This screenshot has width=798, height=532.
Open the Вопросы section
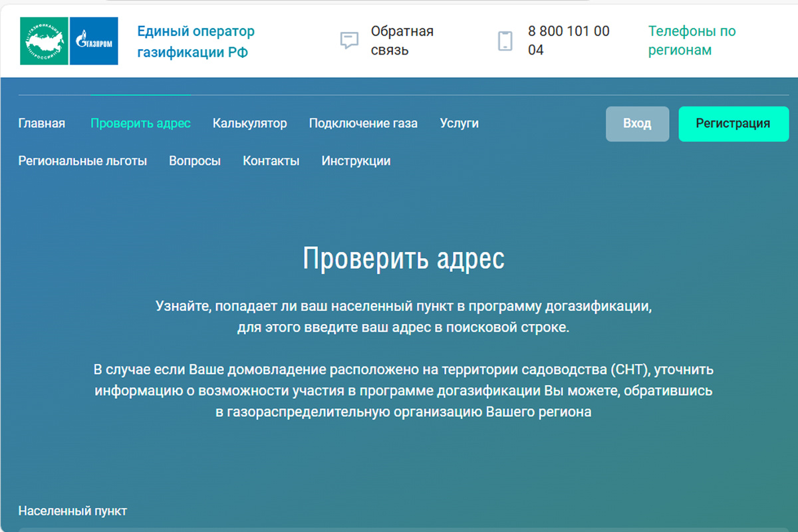pos(195,160)
